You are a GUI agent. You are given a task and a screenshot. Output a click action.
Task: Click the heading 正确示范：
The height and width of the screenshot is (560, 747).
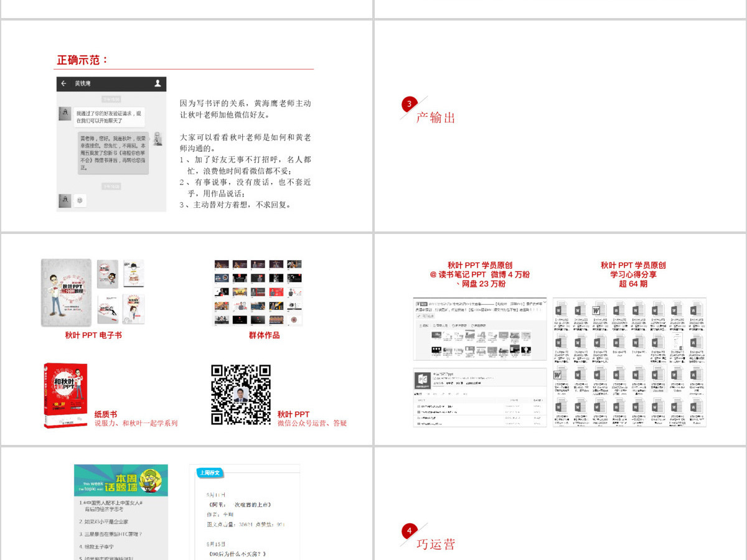(x=83, y=60)
